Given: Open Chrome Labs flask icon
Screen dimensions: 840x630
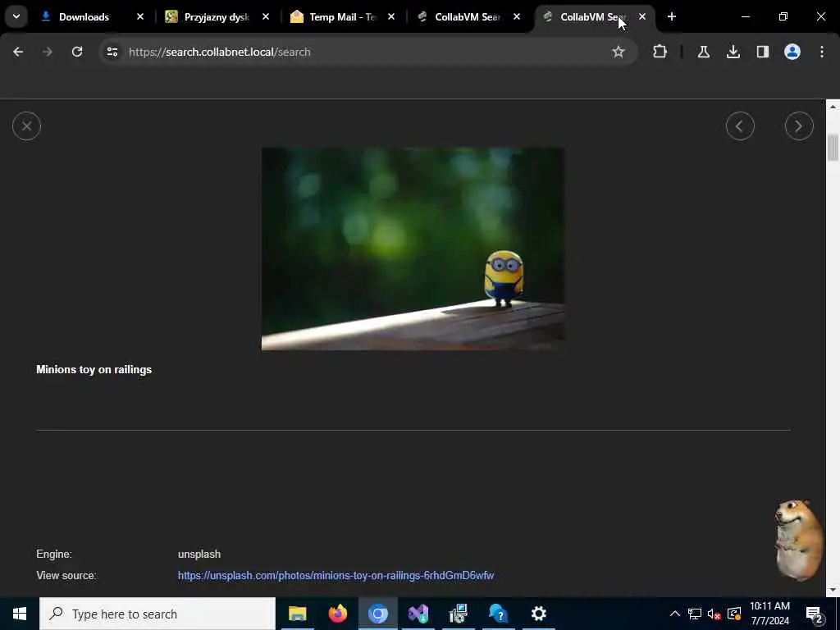Looking at the screenshot, I should [x=703, y=52].
